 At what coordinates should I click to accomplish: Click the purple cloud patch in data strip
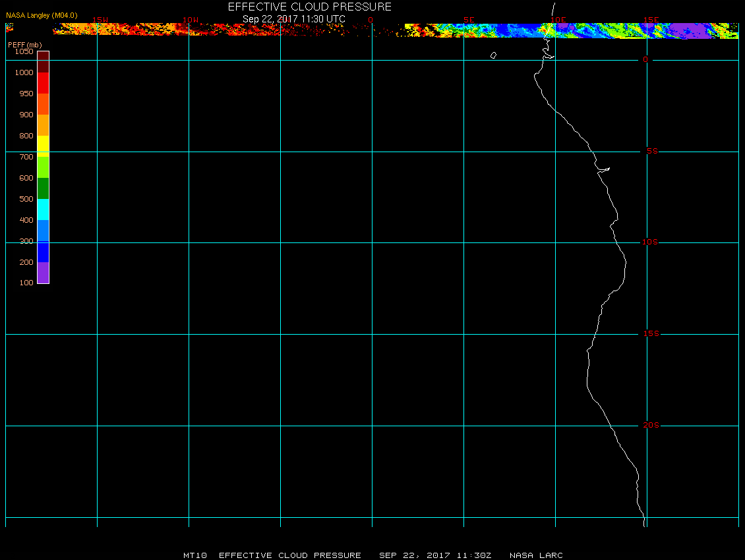click(x=692, y=30)
